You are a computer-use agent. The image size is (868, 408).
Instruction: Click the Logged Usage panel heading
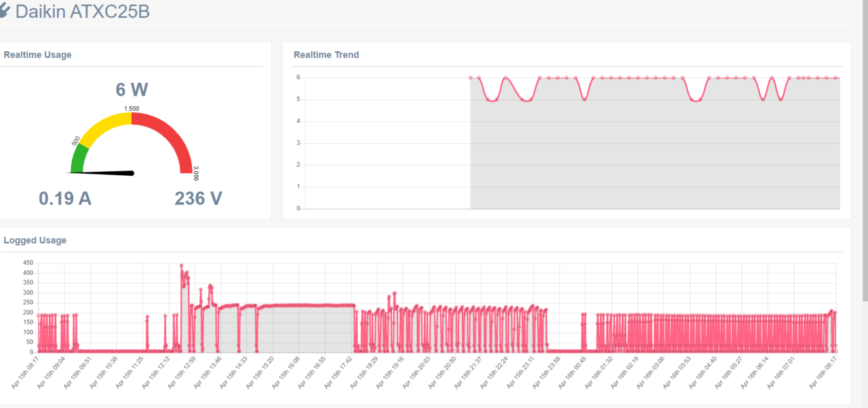click(35, 240)
